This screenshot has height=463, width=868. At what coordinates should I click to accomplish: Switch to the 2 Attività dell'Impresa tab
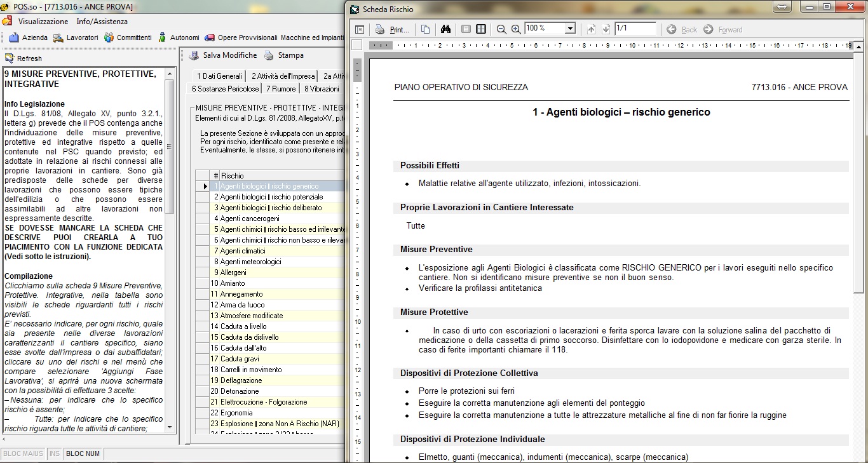(x=283, y=76)
